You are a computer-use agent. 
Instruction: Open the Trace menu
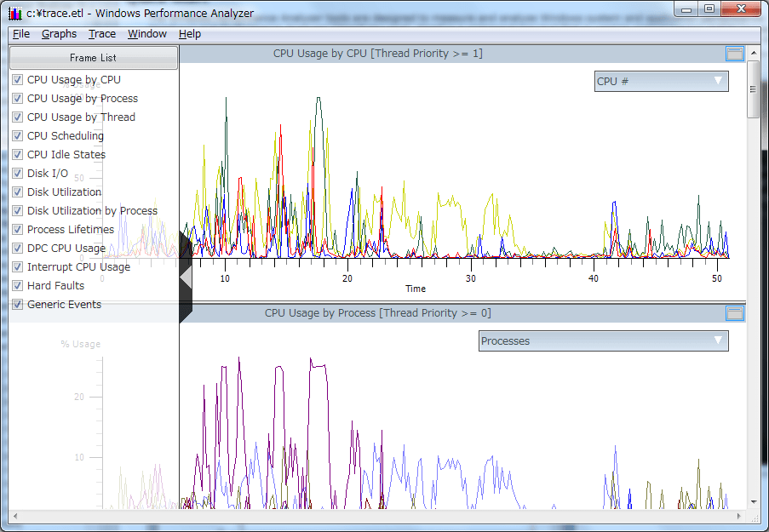tap(102, 34)
